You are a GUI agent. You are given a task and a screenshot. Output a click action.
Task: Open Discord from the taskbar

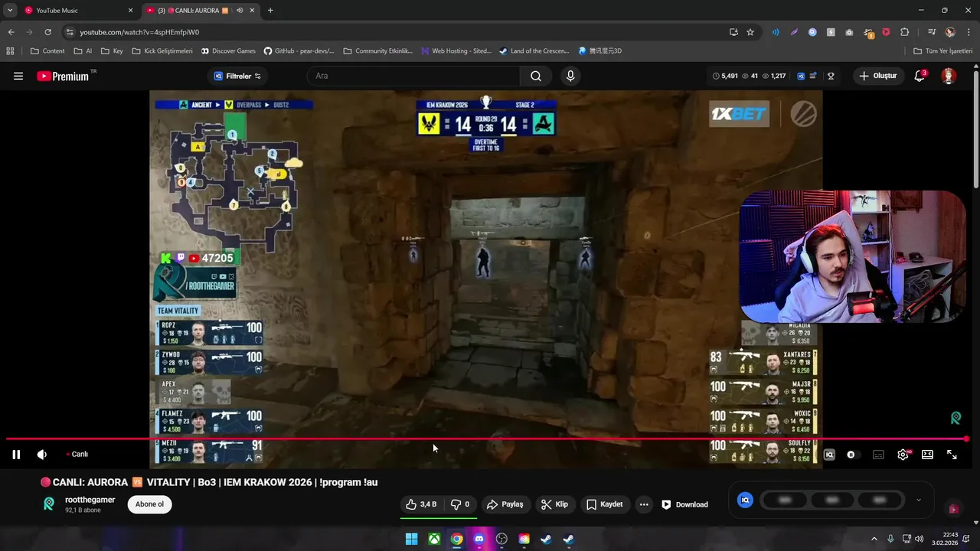(479, 539)
